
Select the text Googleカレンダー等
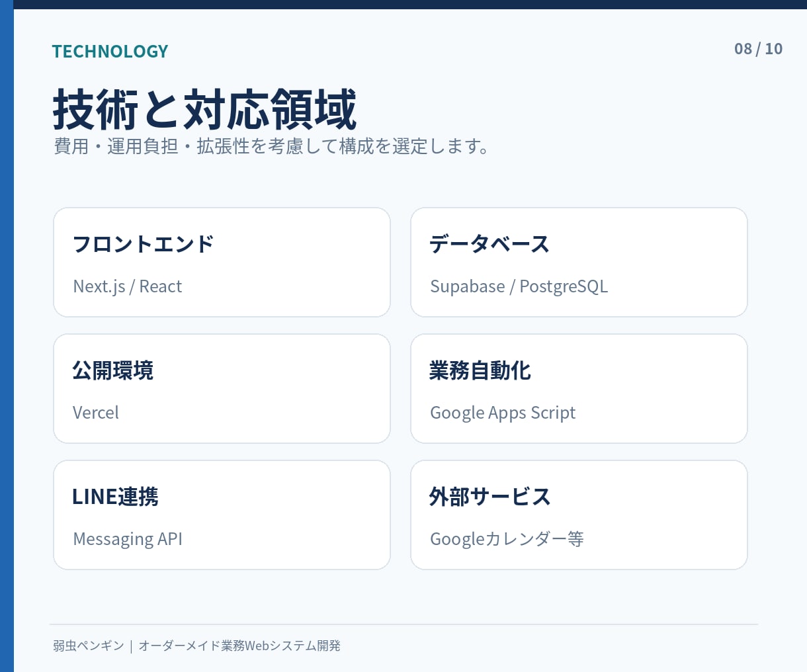507,539
